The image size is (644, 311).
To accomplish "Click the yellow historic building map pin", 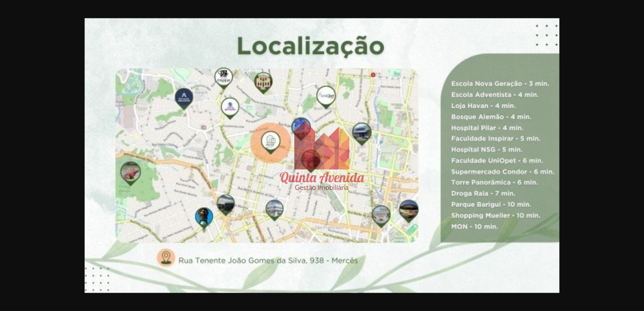I will [263, 82].
